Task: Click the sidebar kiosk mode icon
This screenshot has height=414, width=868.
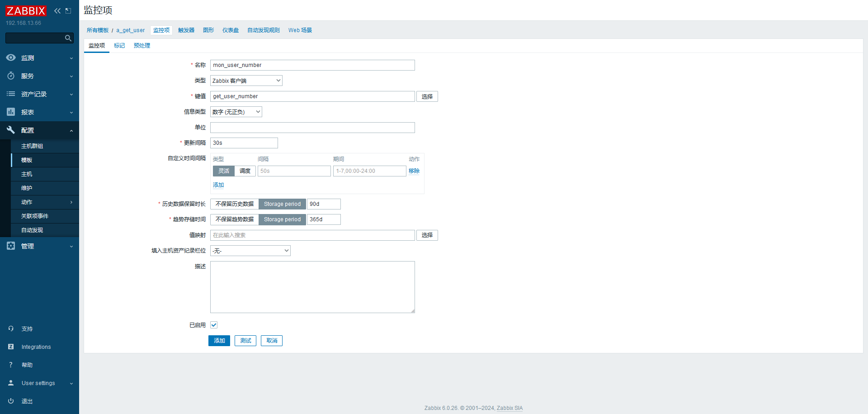Action: (68, 11)
